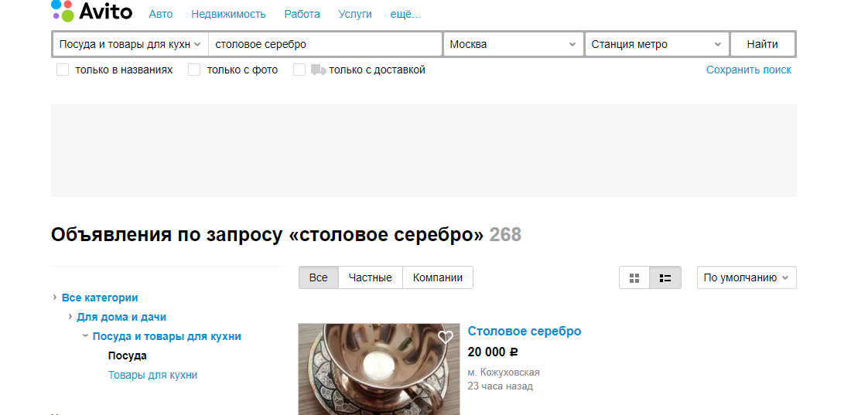Toggle the delivery truck filter

tap(318, 70)
